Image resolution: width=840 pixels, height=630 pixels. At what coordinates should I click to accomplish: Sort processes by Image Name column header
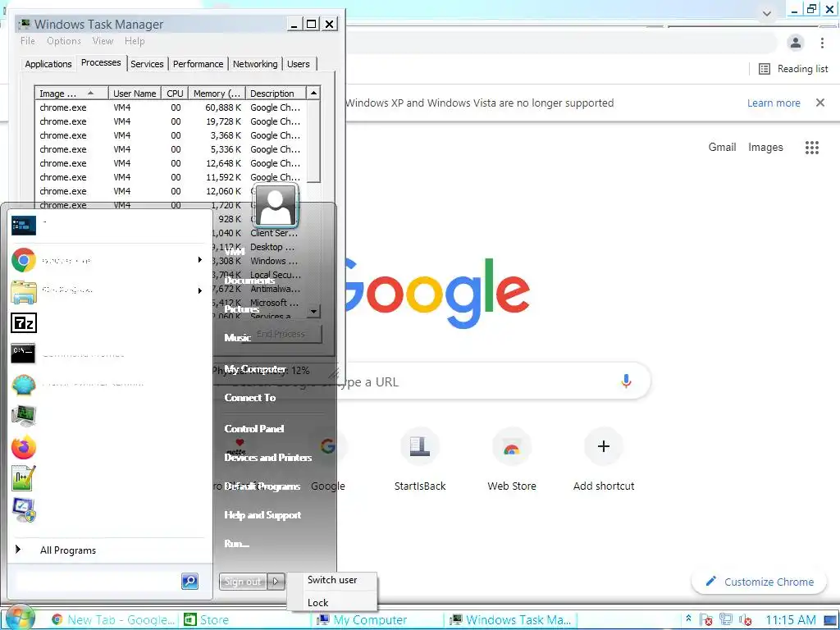71,94
